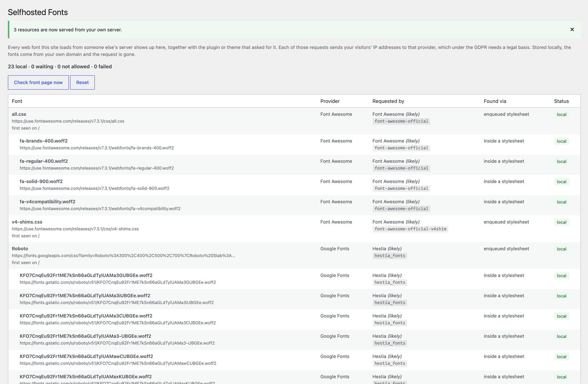Click the KFO7CnqEu92Fr1ME7kSn66aGLdTylUAMa3-UBGEe.woff2 name
The height and width of the screenshot is (384, 588).
[x=85, y=336]
